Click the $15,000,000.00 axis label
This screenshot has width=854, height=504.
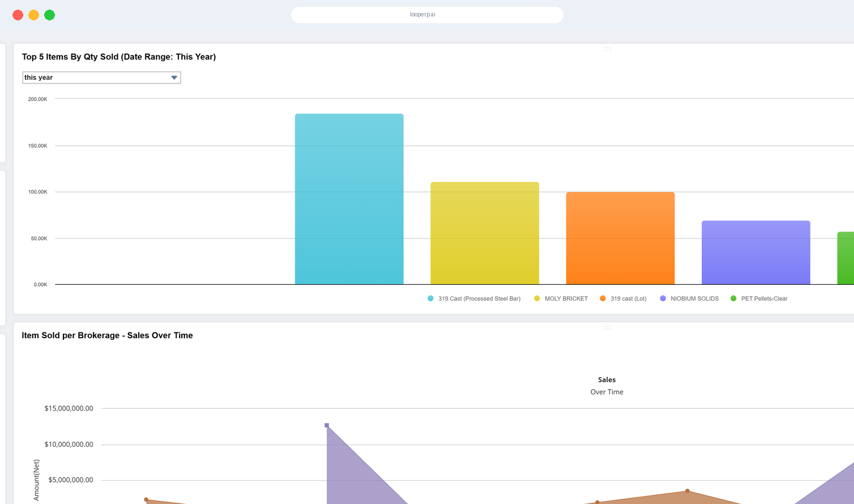coord(69,408)
